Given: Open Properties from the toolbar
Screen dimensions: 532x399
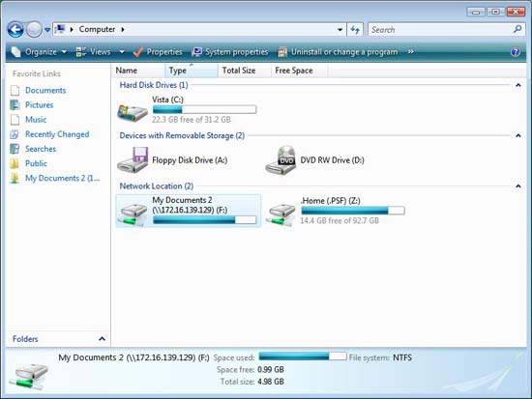Looking at the screenshot, I should pyautogui.click(x=158, y=52).
